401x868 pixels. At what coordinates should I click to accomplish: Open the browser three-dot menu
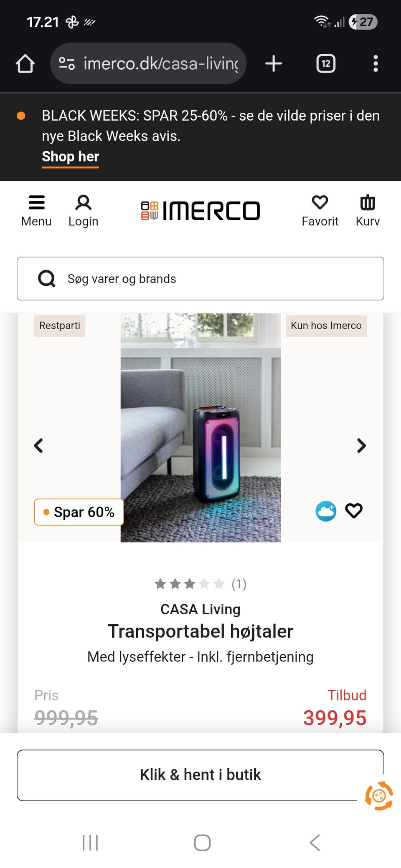376,63
